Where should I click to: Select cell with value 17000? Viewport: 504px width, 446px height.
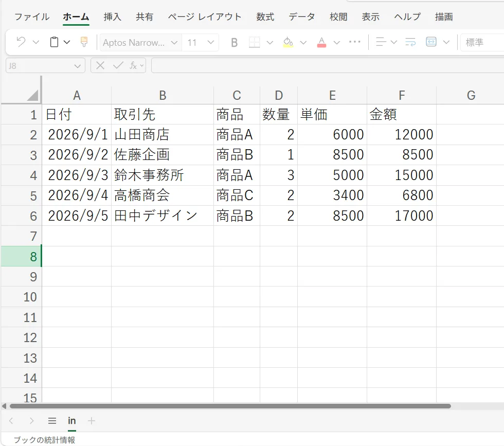click(402, 216)
